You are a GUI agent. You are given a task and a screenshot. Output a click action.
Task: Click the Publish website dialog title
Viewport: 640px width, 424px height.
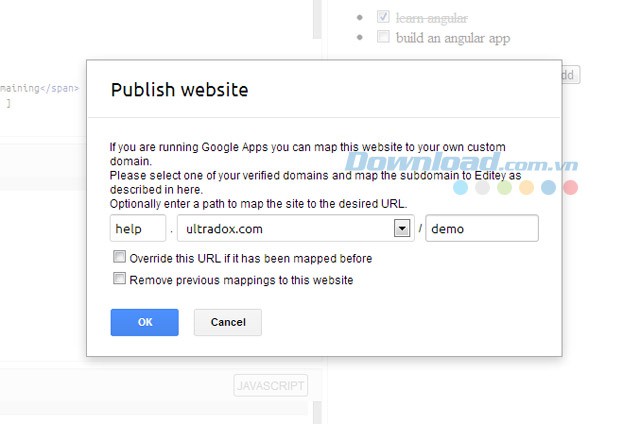point(179,90)
